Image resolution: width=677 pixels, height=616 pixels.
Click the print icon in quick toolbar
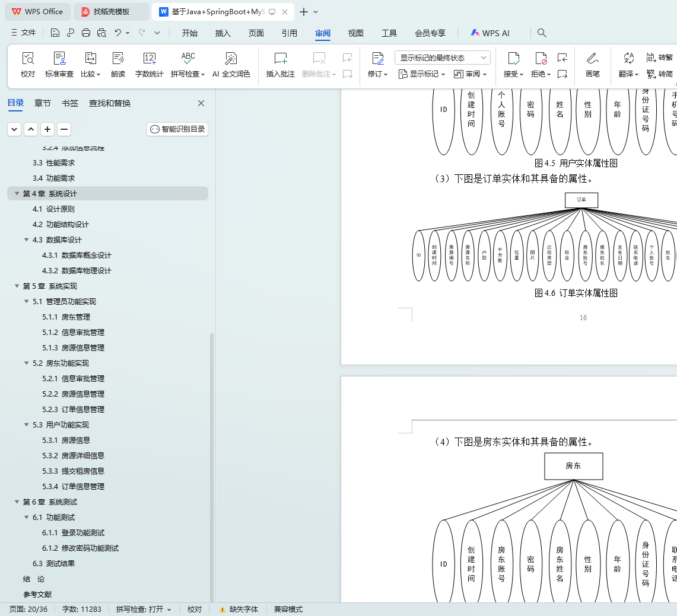(x=86, y=33)
